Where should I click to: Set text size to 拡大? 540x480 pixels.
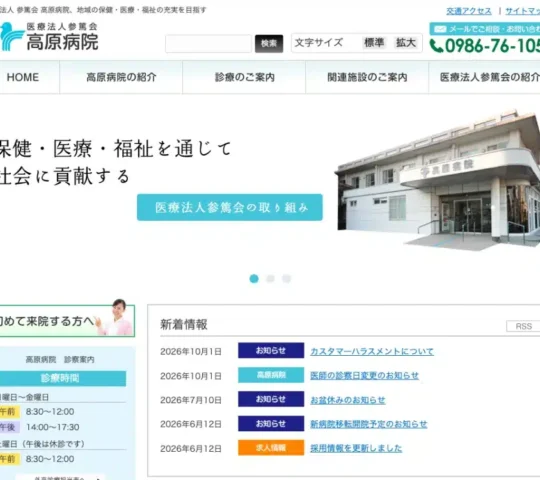pyautogui.click(x=406, y=43)
